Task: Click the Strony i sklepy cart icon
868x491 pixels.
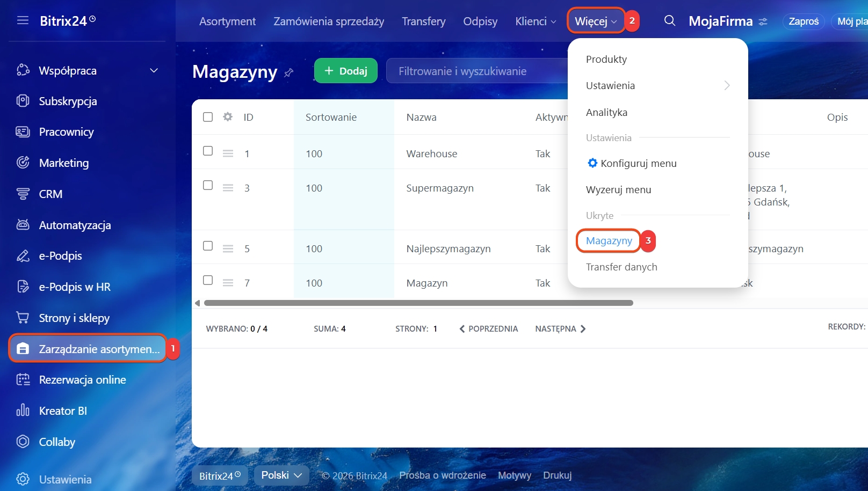Action: 23,318
